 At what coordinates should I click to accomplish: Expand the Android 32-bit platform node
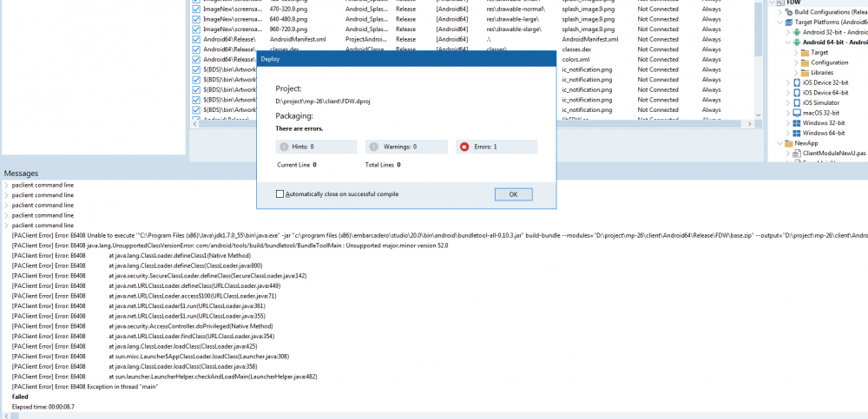pyautogui.click(x=788, y=32)
